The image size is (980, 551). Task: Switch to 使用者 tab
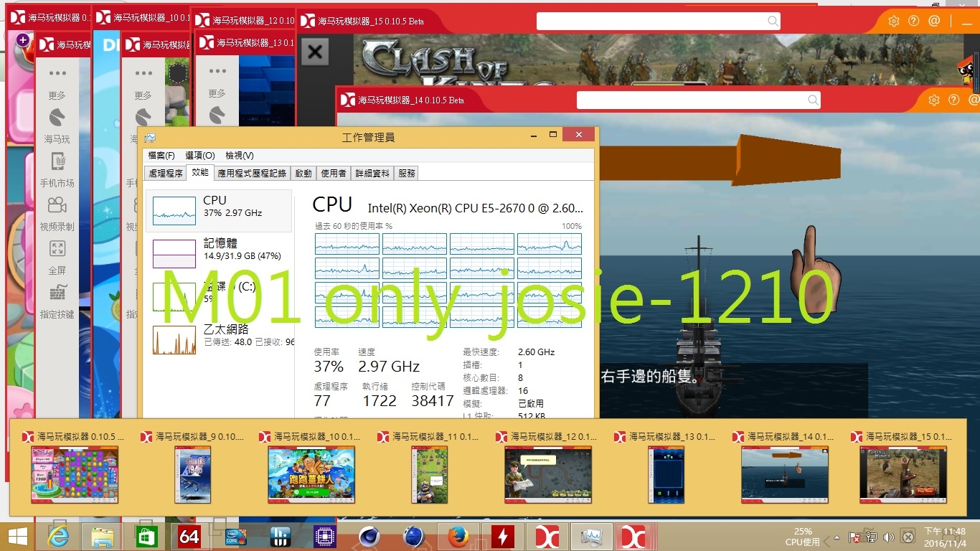[334, 173]
